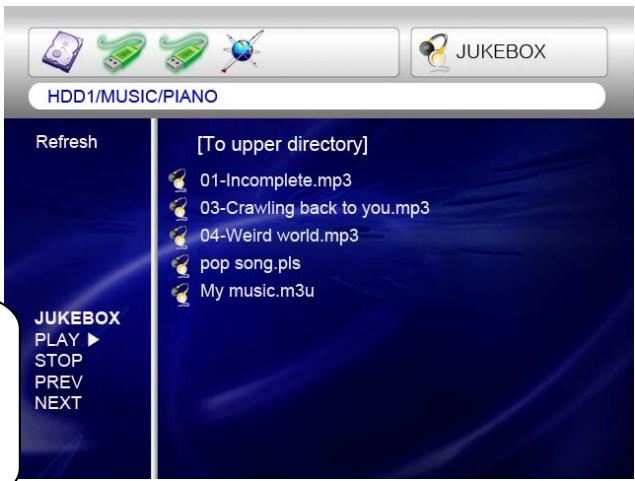Select 03-Crawling back to you.mp3
The width and height of the screenshot is (635, 481).
coord(314,209)
